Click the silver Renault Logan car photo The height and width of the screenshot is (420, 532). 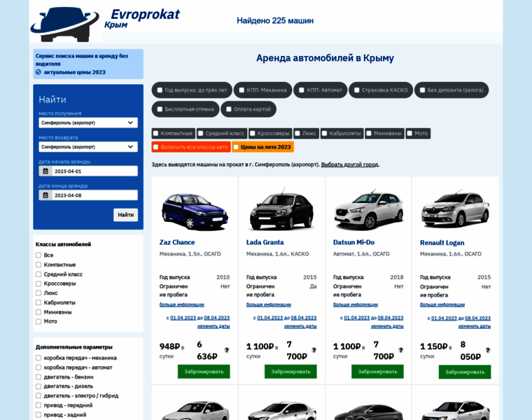(x=456, y=210)
